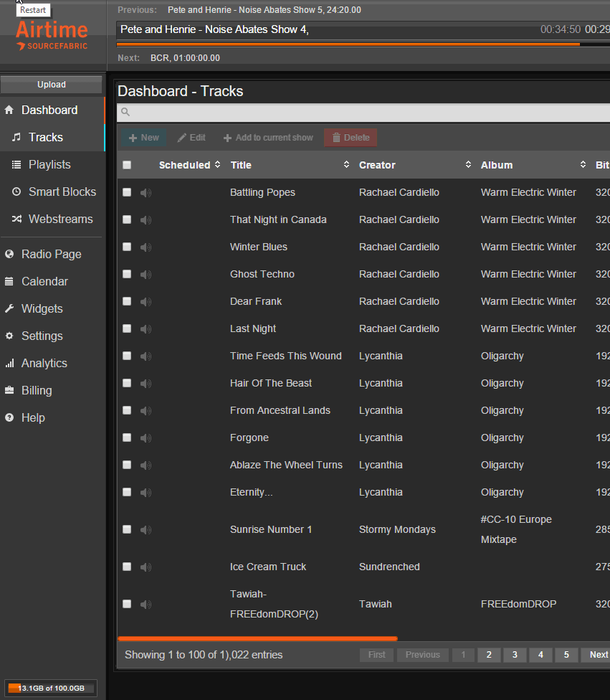610x700 pixels.
Task: Sort by Scheduled column arrows
Action: tap(217, 164)
